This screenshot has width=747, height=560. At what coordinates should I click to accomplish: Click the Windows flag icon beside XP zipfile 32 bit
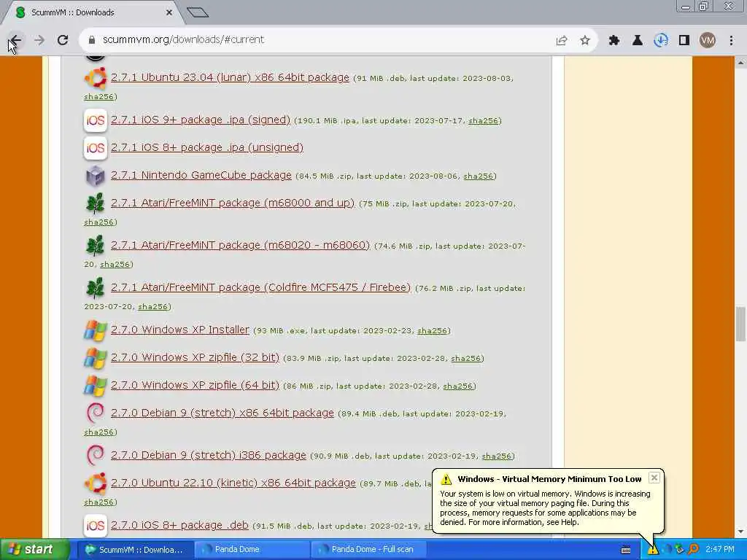(96, 358)
